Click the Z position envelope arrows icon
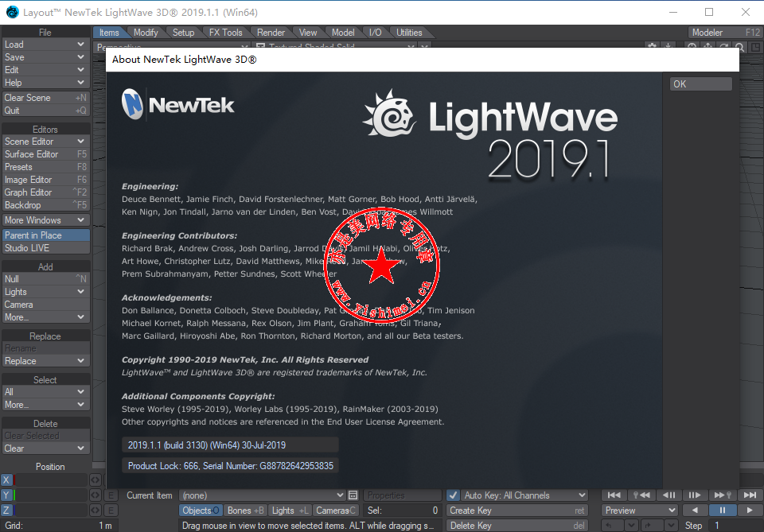This screenshot has height=532, width=764. (95, 510)
